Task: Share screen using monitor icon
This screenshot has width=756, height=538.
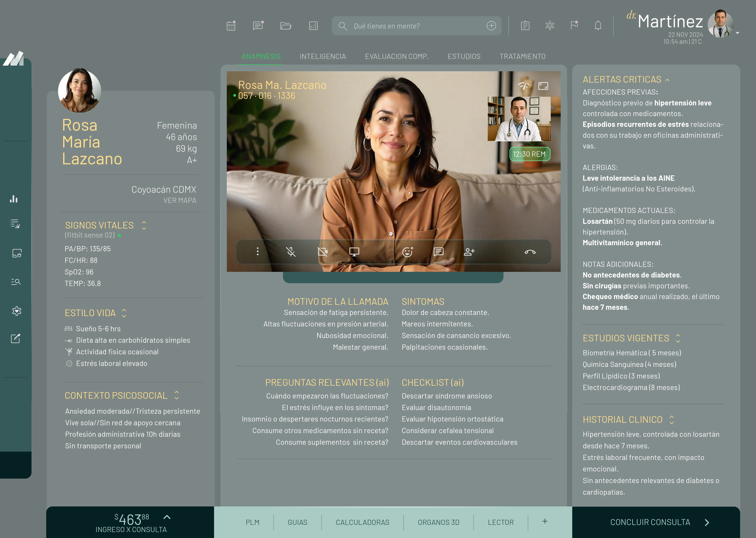Action: [354, 252]
